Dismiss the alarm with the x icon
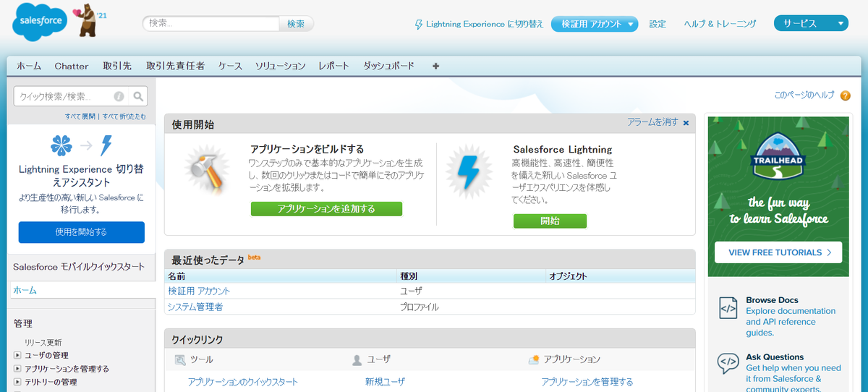 click(686, 123)
